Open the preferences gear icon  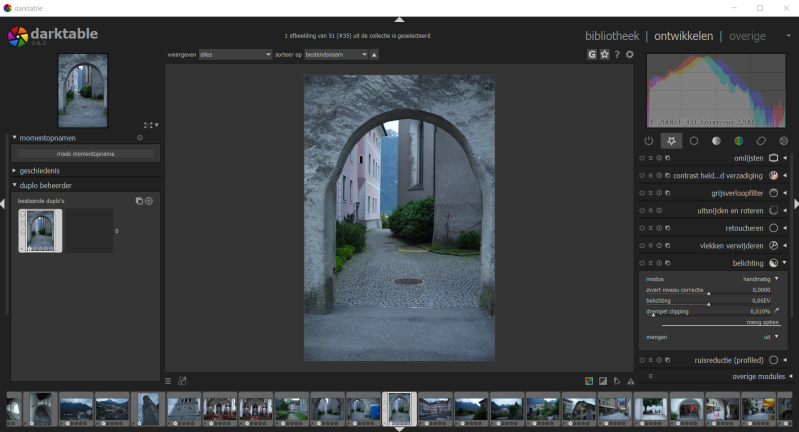tap(629, 54)
